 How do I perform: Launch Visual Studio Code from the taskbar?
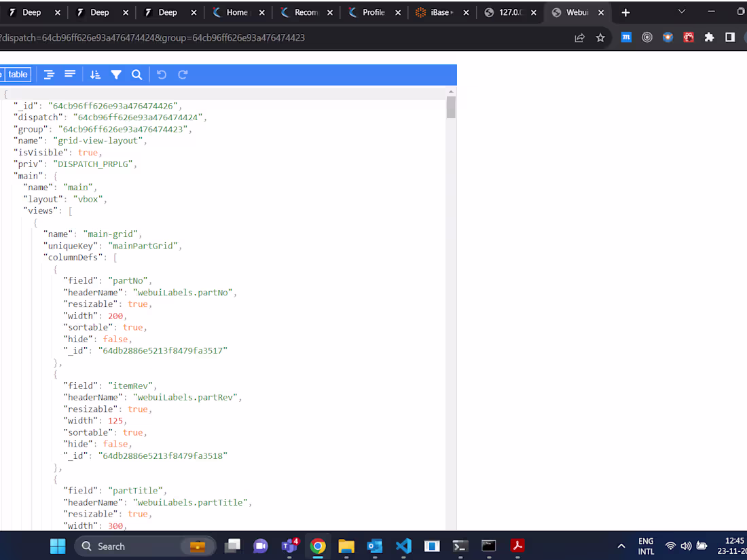point(403,546)
